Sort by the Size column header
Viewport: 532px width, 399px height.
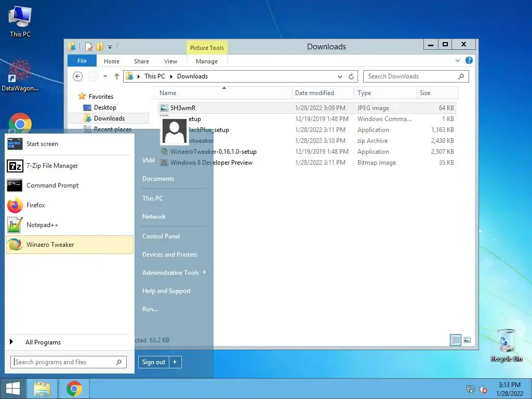pyautogui.click(x=437, y=93)
